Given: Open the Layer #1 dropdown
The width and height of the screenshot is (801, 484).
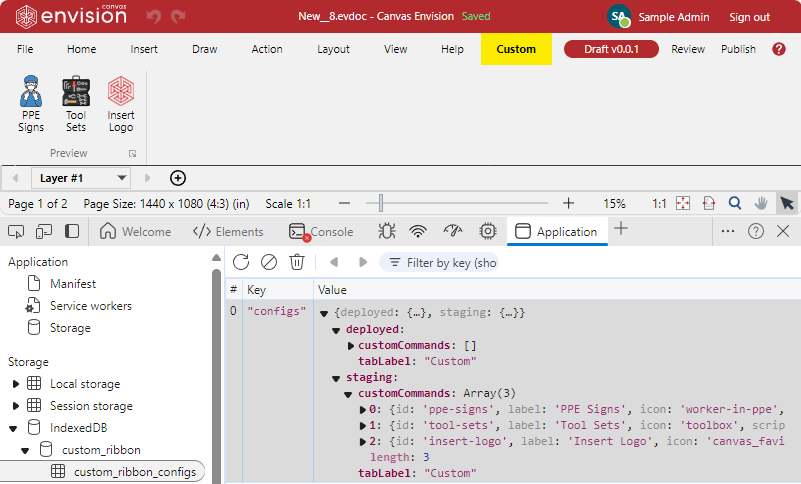Looking at the screenshot, I should click(x=82, y=178).
